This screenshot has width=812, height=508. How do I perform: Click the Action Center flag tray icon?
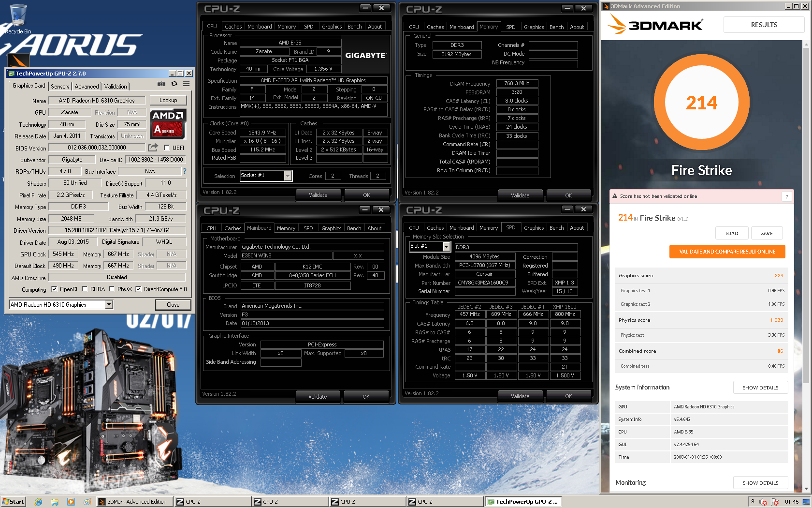point(775,502)
